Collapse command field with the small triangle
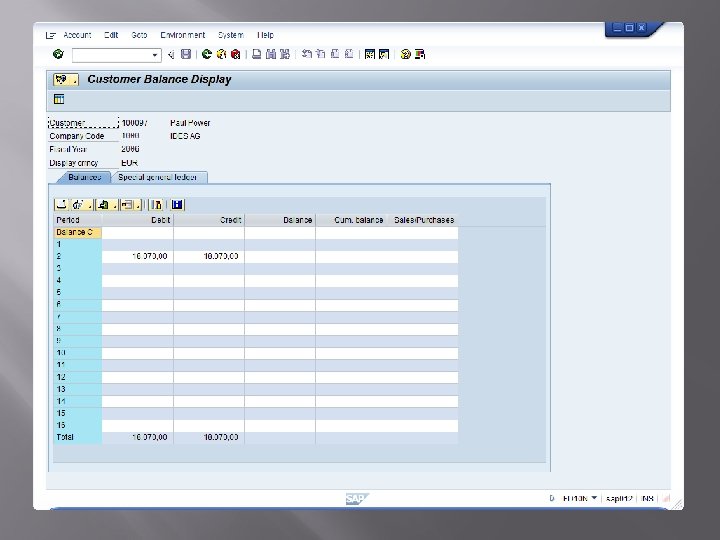The height and width of the screenshot is (540, 720). (x=171, y=55)
